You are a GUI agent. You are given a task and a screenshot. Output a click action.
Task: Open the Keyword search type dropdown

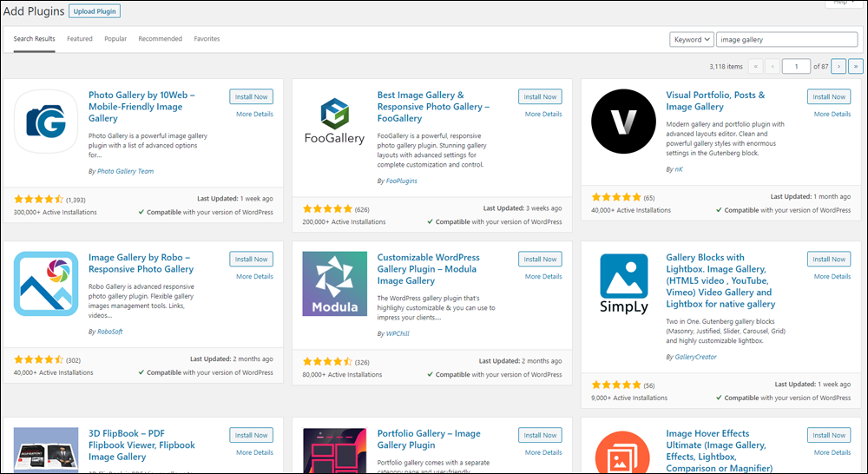coord(692,39)
